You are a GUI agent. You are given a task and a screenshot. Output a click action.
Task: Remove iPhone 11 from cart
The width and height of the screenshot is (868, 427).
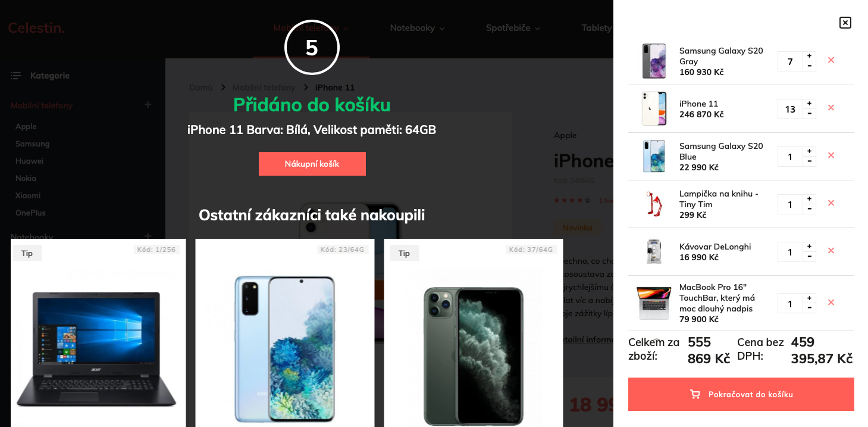[831, 108]
